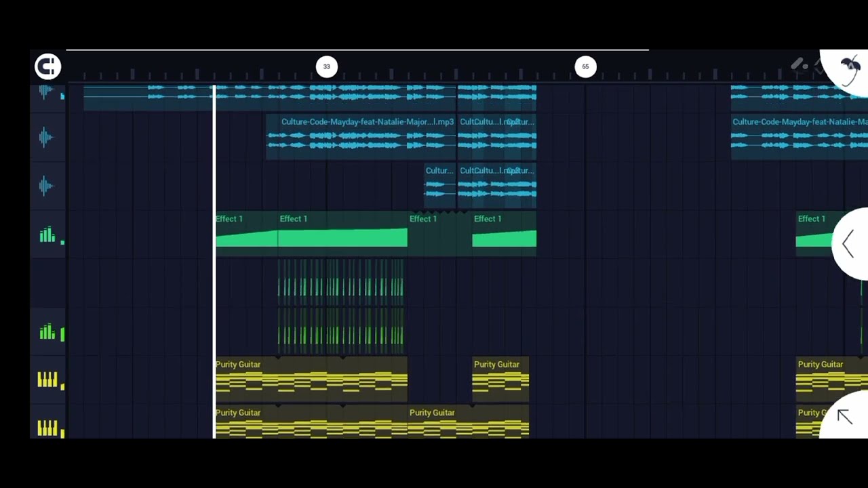Click the white playhead line
868x488 pixels.
pyautogui.click(x=214, y=261)
